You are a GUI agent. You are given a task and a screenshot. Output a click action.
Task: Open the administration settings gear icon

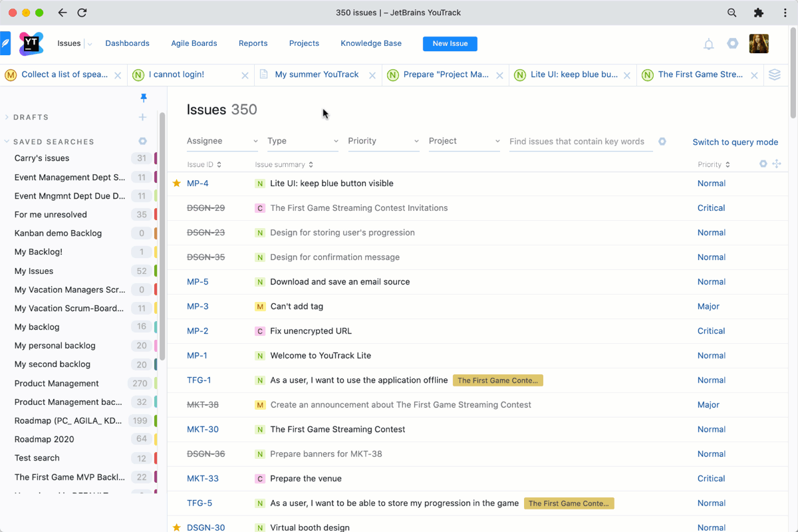point(732,44)
